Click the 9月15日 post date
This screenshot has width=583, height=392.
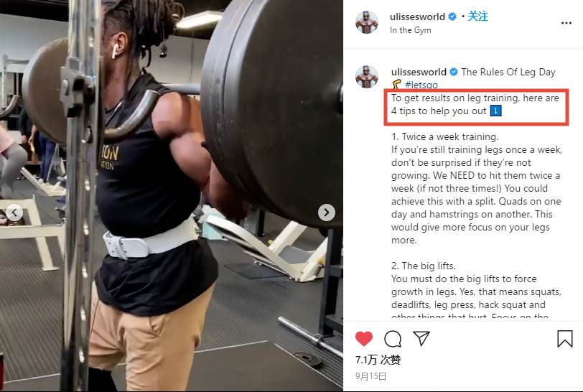coord(370,376)
